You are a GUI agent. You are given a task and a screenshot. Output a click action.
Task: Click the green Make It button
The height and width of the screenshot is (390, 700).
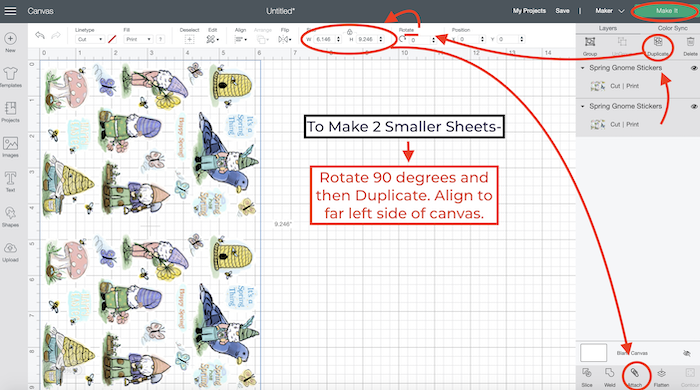666,11
